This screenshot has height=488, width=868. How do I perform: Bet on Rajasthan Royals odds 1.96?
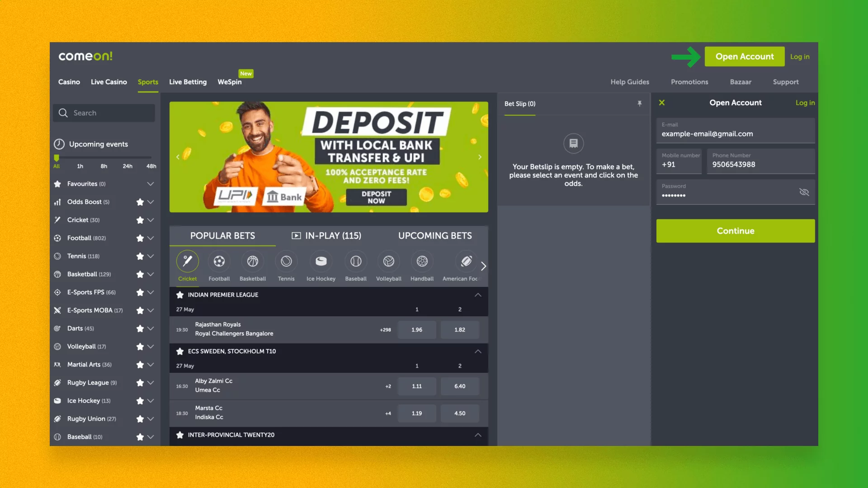(x=417, y=330)
